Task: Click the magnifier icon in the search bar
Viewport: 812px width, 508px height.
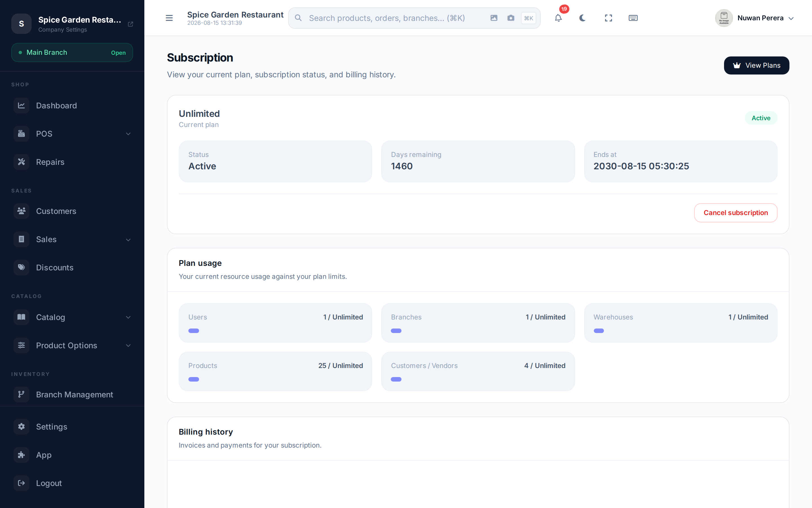Action: (x=298, y=18)
